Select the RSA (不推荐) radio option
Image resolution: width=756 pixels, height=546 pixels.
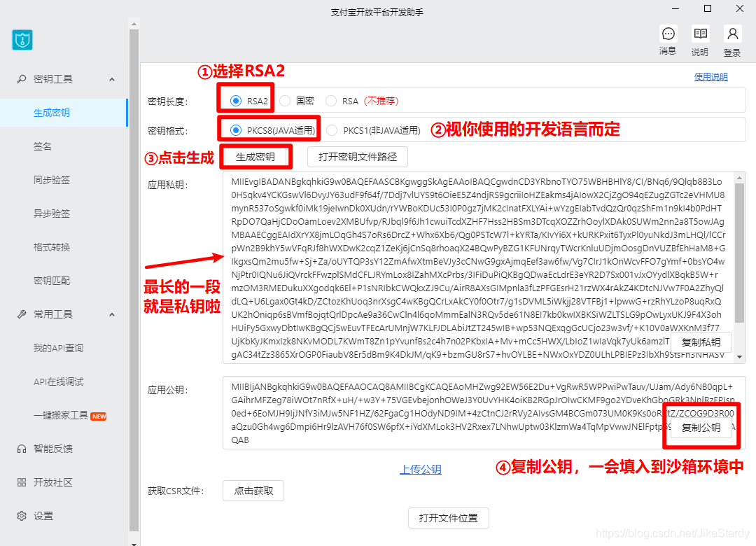click(x=331, y=101)
